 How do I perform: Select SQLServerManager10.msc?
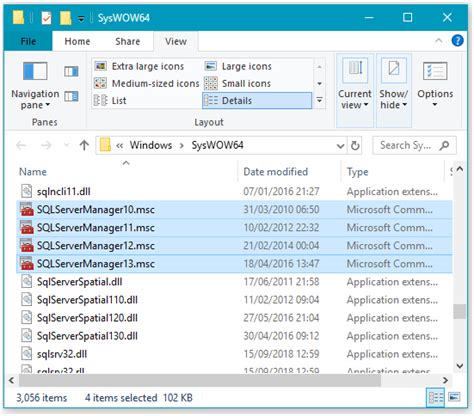[x=235, y=210]
